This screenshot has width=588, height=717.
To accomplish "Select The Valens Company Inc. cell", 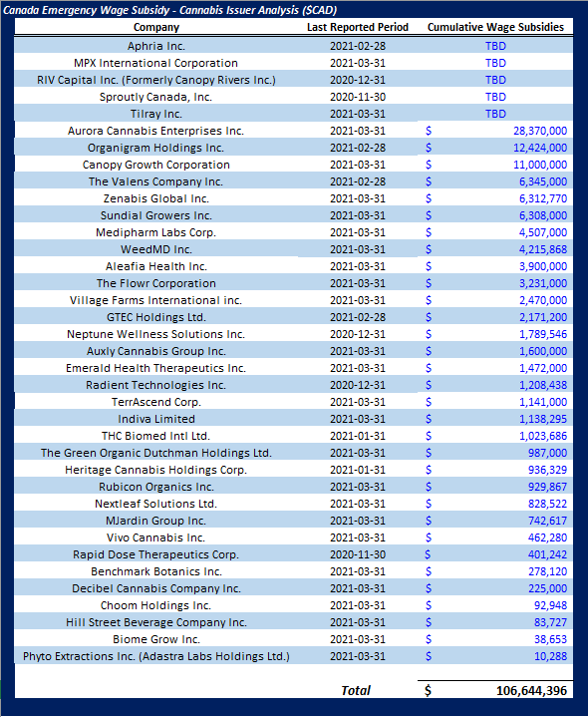I will (156, 181).
